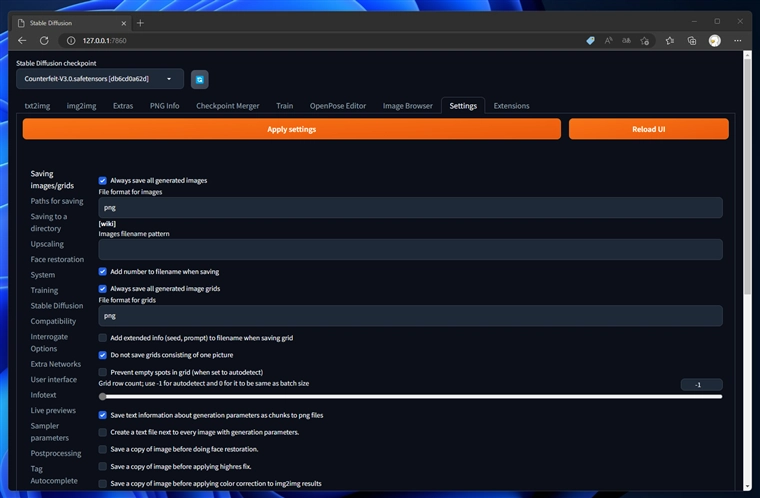
Task: Open OpenPose Editor tab
Action: click(x=338, y=106)
